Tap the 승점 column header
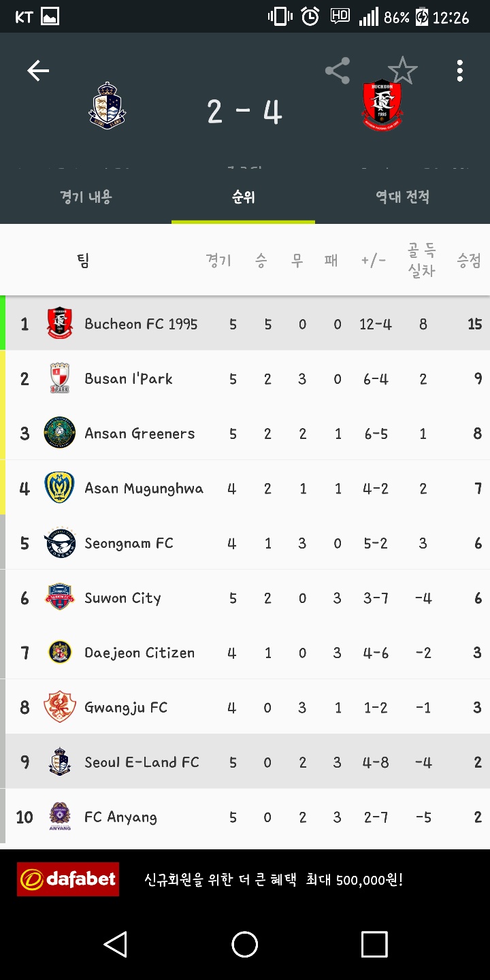The height and width of the screenshot is (980, 490). tap(469, 261)
